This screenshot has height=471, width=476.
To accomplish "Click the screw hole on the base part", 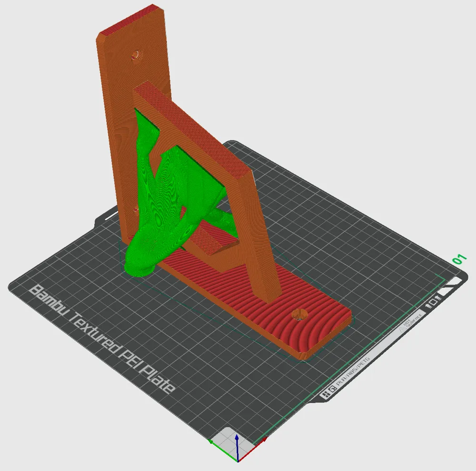I will point(300,314).
